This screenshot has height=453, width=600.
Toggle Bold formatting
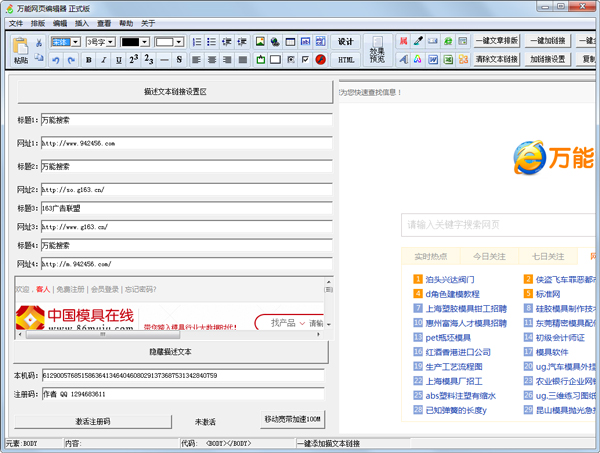coord(89,60)
